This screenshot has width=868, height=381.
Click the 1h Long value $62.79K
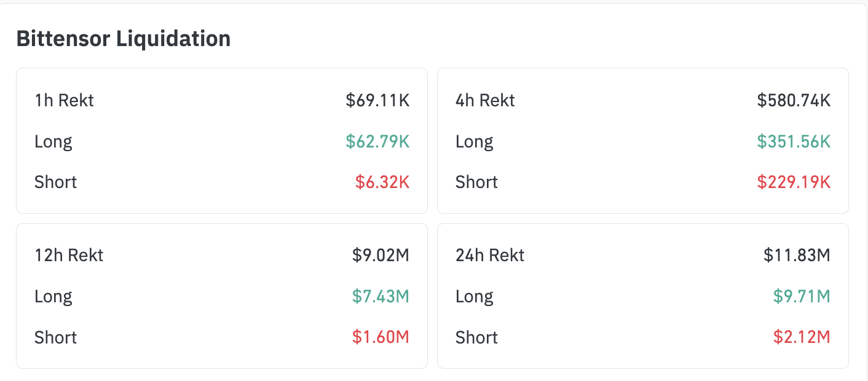click(377, 141)
